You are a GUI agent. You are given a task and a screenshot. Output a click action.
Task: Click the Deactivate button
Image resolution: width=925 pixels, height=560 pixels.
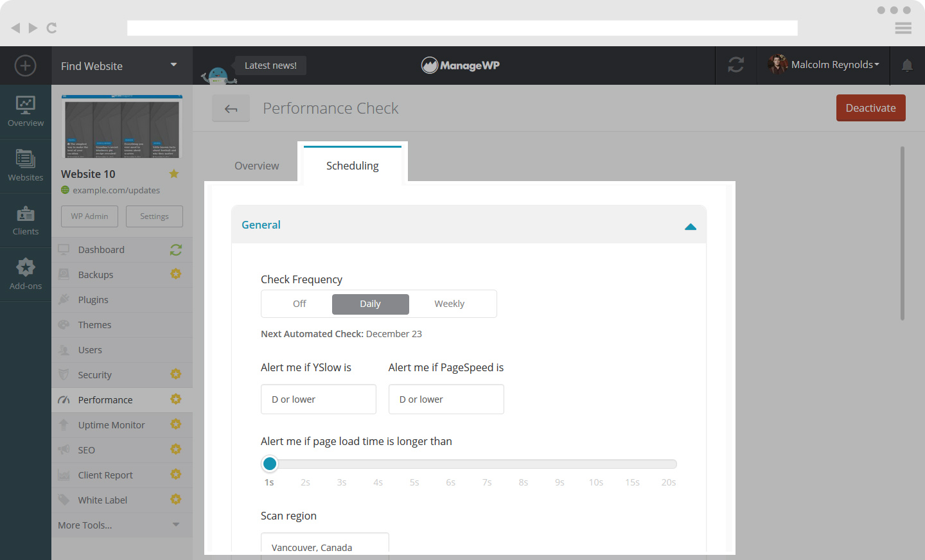pyautogui.click(x=871, y=108)
